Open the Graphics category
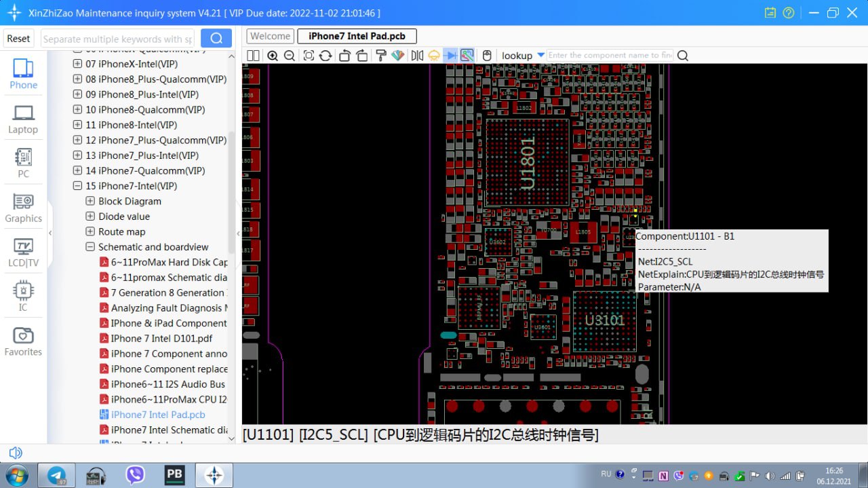Image resolution: width=868 pixels, height=488 pixels. [x=23, y=208]
